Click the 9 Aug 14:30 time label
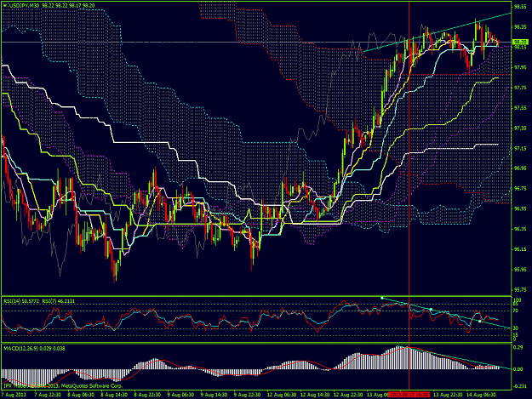 coord(214,395)
